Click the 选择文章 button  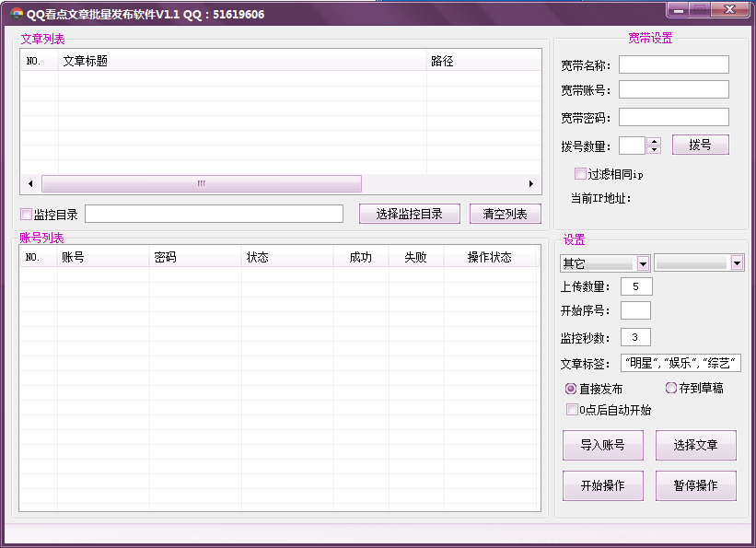[696, 445]
